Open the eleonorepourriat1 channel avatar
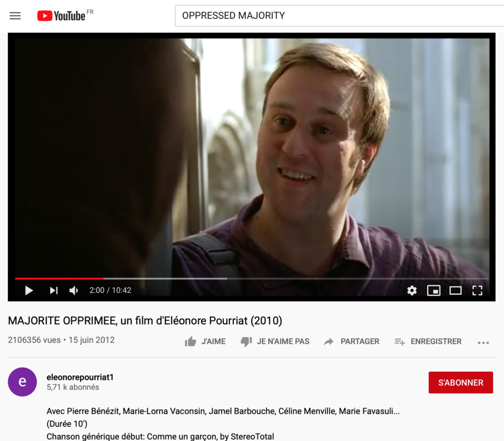This screenshot has height=441, width=504. click(22, 382)
